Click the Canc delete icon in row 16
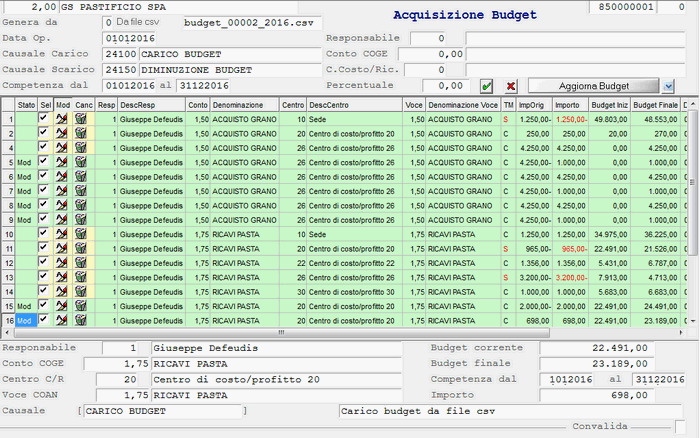Image resolution: width=700 pixels, height=438 pixels. [x=81, y=320]
